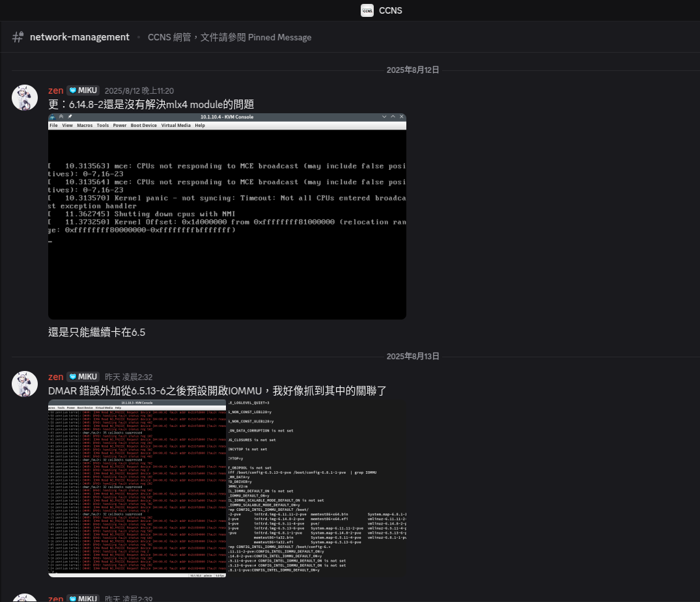Image resolution: width=700 pixels, height=602 pixels.
Task: Click zen's username on the 11:20 message
Action: pos(56,90)
